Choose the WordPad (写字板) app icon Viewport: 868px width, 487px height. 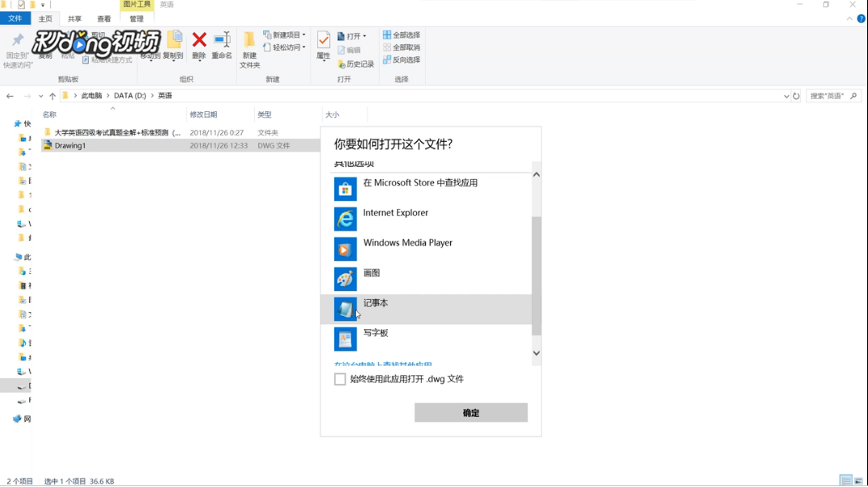tap(345, 339)
